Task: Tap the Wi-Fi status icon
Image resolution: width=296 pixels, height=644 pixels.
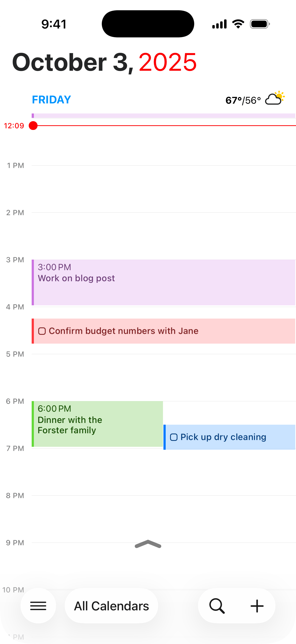Action: [238, 24]
